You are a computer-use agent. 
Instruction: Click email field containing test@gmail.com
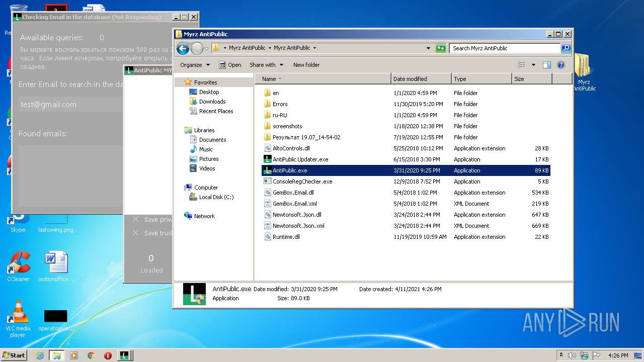coord(71,105)
